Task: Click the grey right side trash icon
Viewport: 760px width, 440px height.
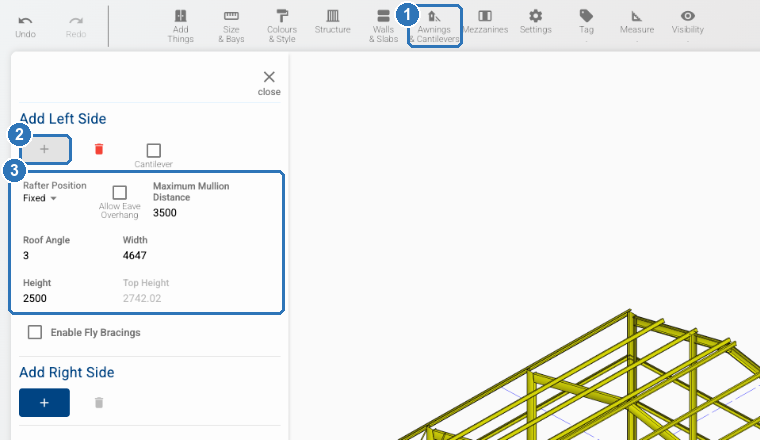Action: click(x=99, y=403)
